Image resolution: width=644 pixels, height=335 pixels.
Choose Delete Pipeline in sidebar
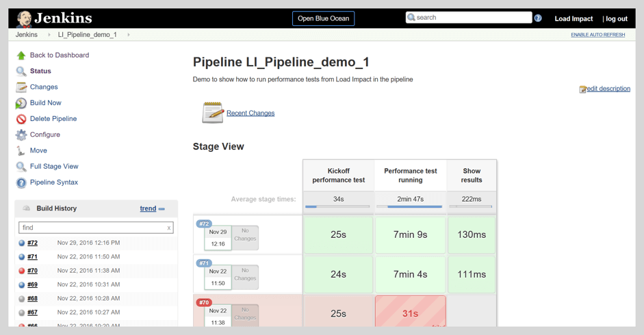tap(53, 119)
